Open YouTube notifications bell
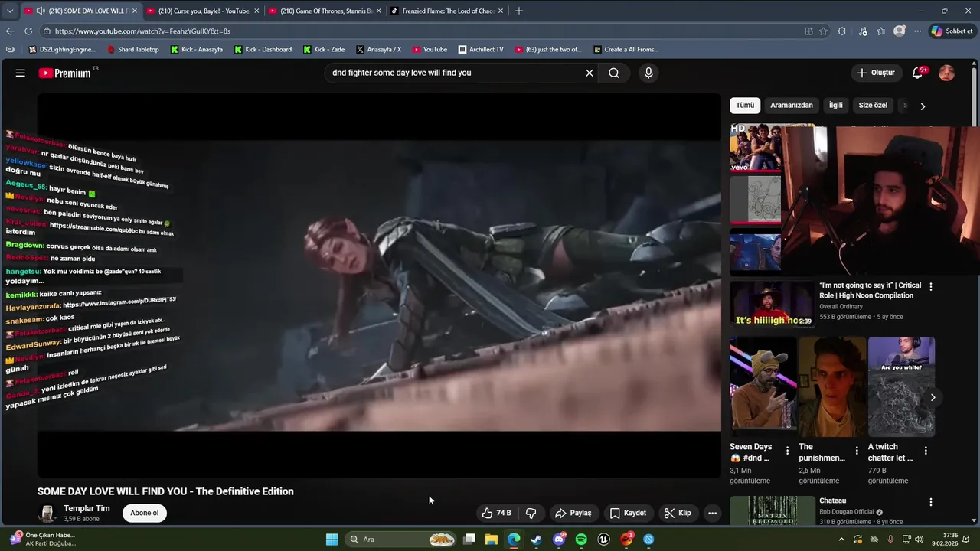 (917, 73)
